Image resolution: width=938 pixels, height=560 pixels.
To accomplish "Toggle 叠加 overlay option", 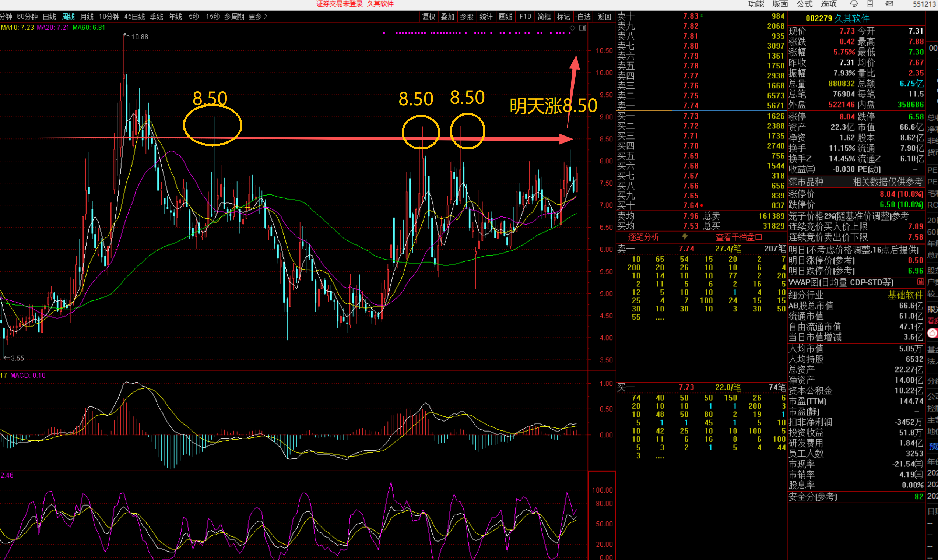I will pyautogui.click(x=447, y=17).
